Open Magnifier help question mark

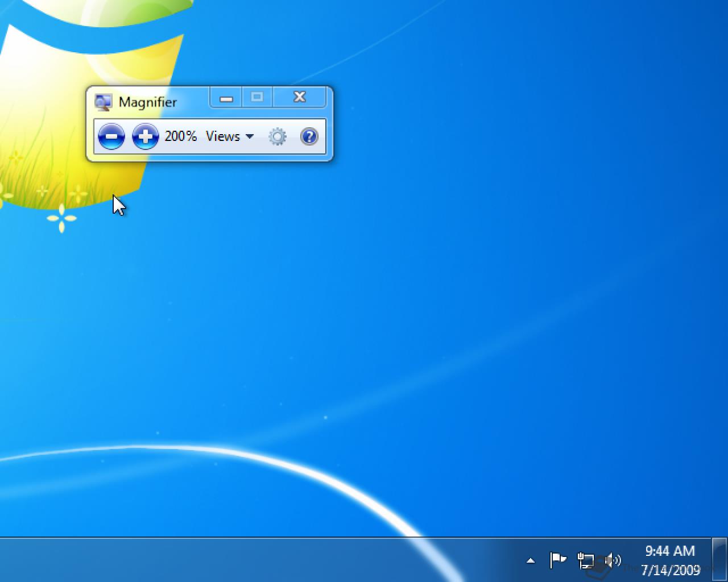(309, 136)
